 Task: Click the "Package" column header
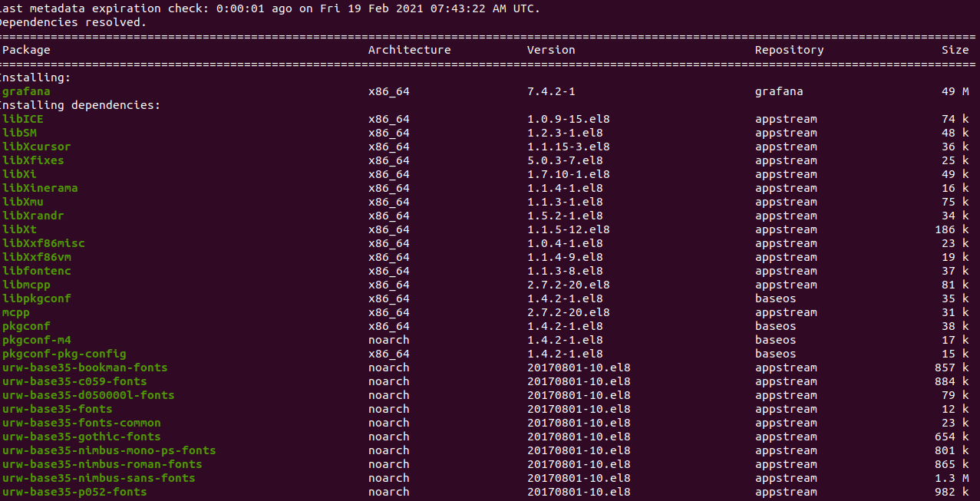tap(26, 50)
